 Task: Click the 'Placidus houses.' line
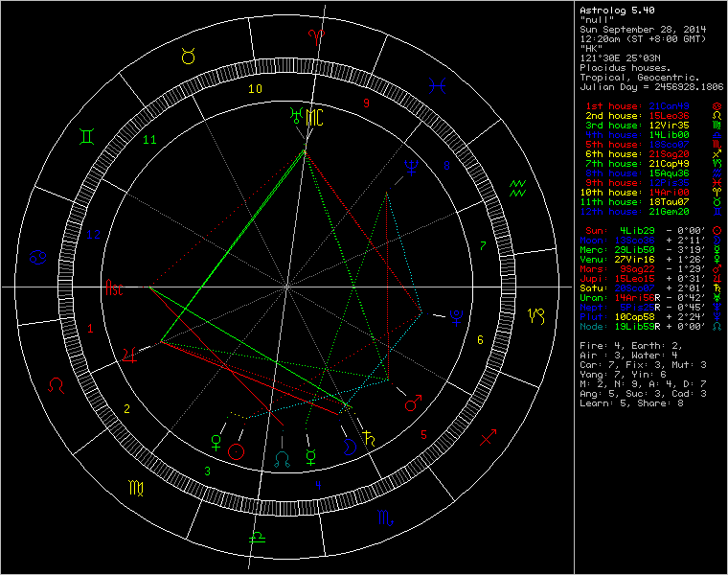(x=625, y=68)
